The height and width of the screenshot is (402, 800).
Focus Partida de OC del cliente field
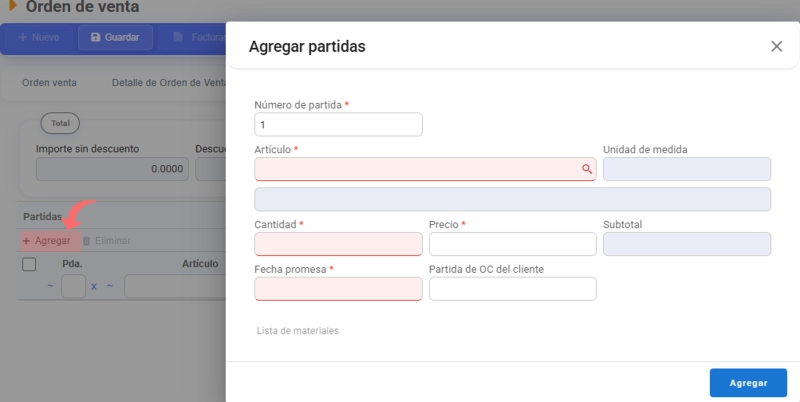point(512,289)
